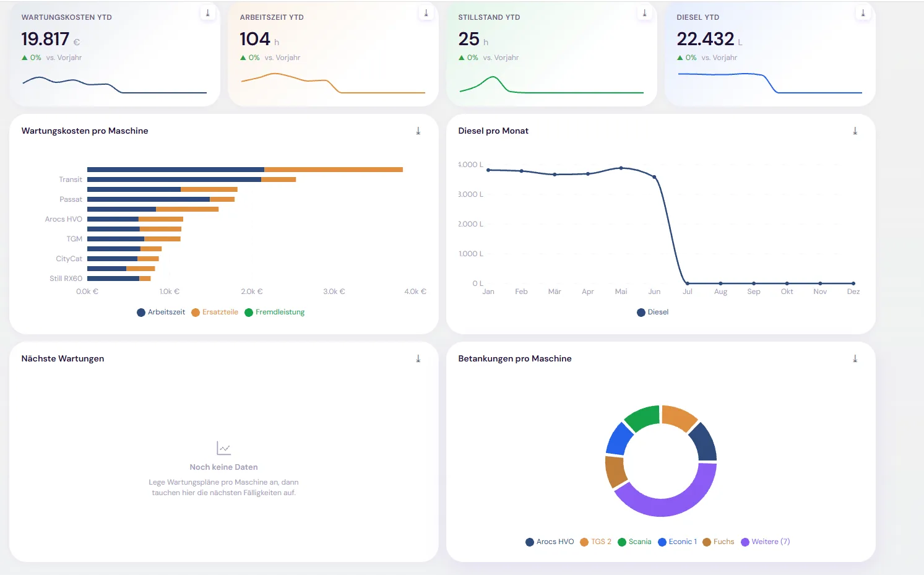Download the Stillstand YTD card
This screenshot has height=575, width=924.
[x=644, y=13]
